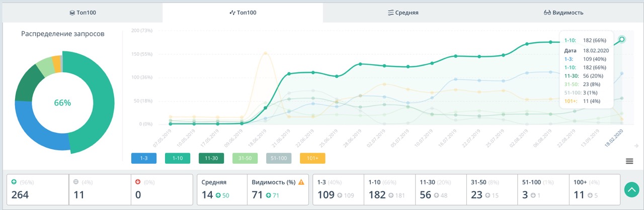644x210 pixels.
Task: Click the green arrow icon next to Видимость 71
Action: pos(268,195)
